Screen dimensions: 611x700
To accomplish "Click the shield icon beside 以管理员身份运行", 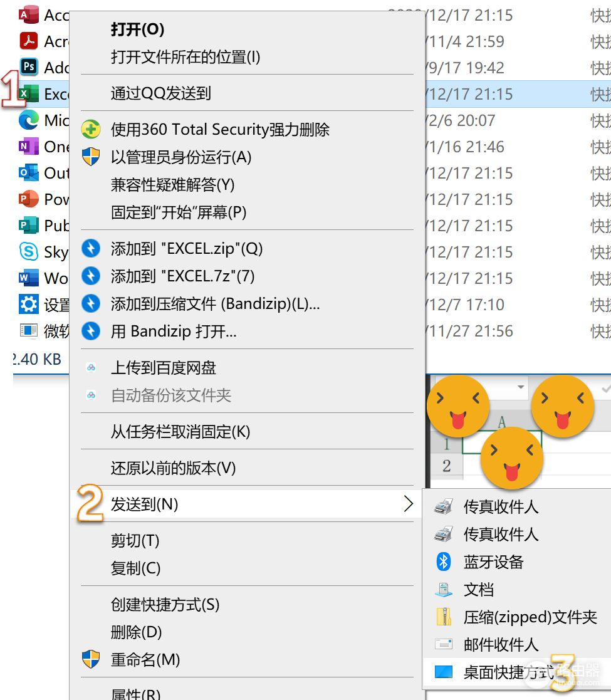I will (x=91, y=157).
